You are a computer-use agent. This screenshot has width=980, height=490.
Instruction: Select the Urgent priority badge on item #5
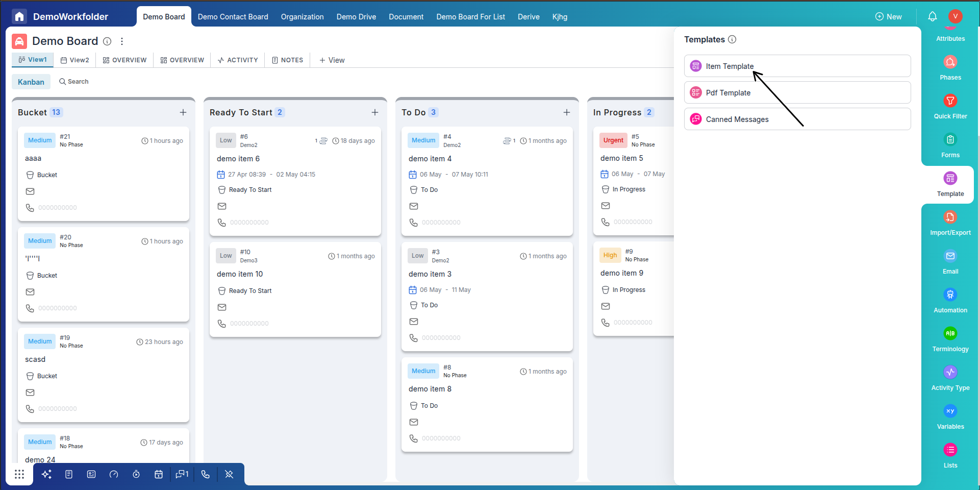tap(613, 140)
